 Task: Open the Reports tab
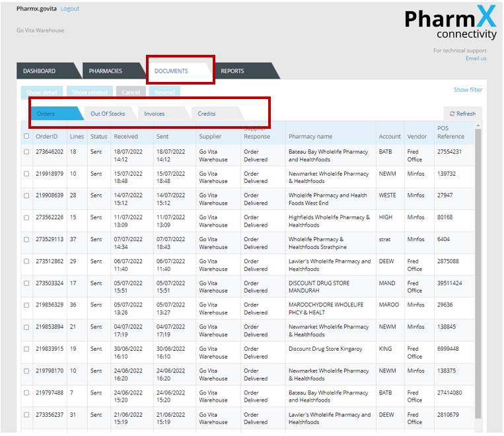coord(233,71)
